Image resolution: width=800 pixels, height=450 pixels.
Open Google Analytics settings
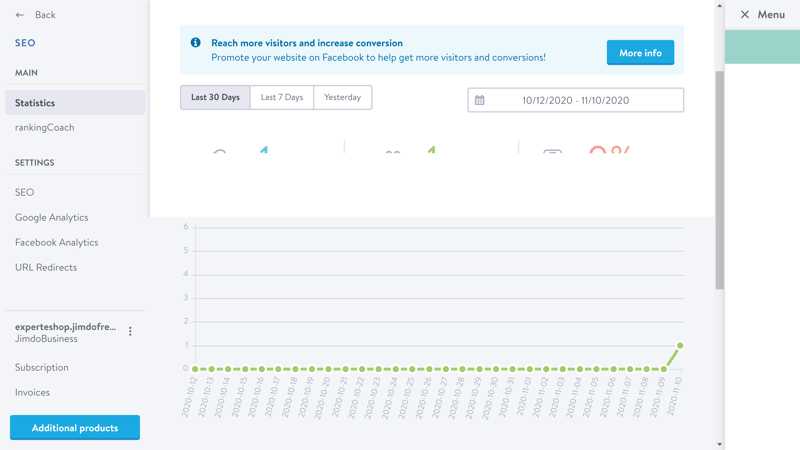click(x=52, y=217)
